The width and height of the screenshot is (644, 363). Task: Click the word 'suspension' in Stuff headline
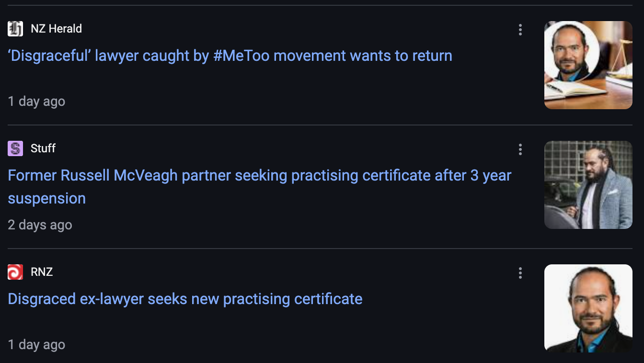(x=46, y=199)
